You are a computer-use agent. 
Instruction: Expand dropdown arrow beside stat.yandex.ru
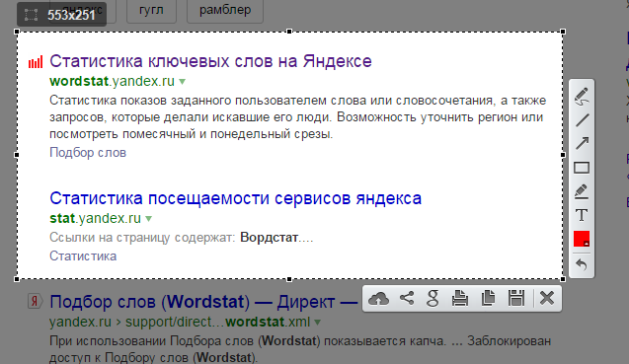click(149, 219)
